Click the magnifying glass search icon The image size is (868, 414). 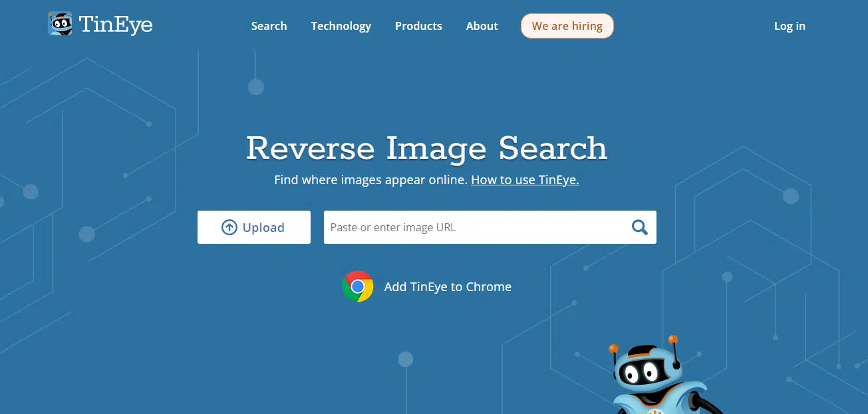tap(639, 227)
